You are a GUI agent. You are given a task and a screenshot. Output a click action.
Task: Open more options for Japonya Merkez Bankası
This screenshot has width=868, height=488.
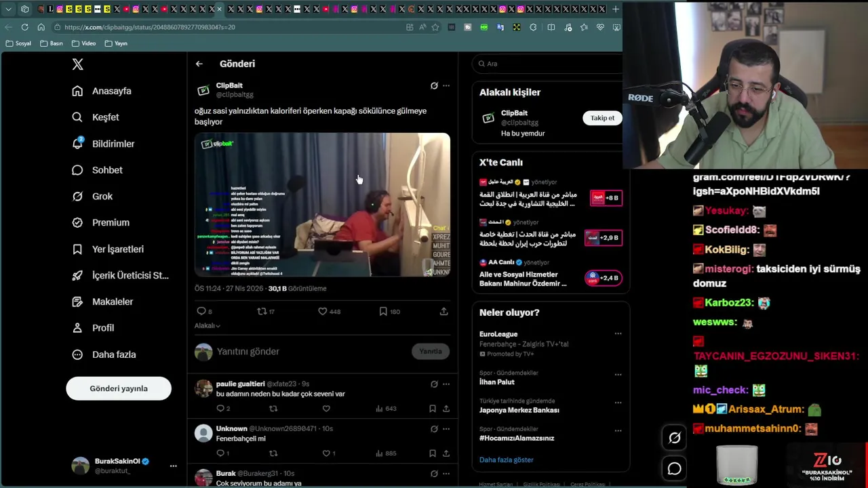click(618, 403)
